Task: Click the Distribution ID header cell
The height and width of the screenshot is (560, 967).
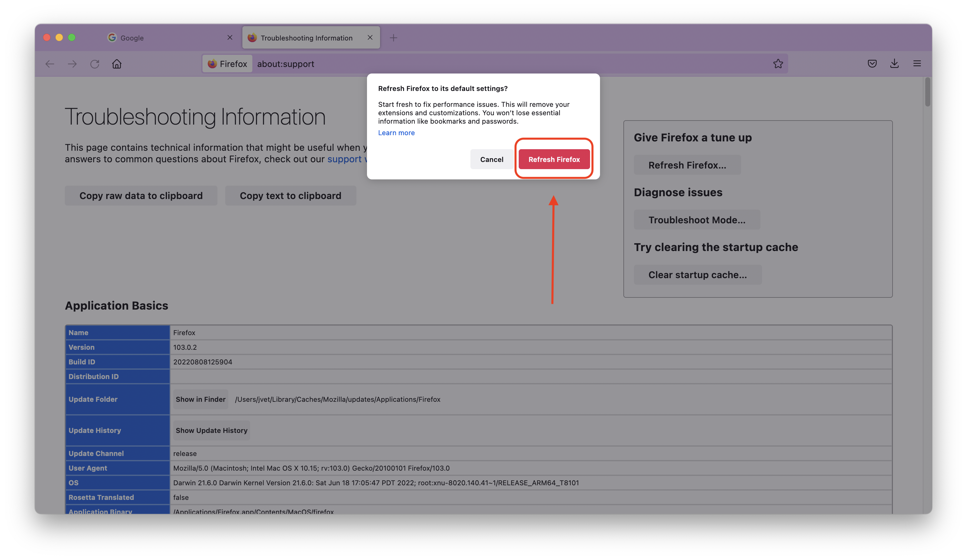Action: 117,376
